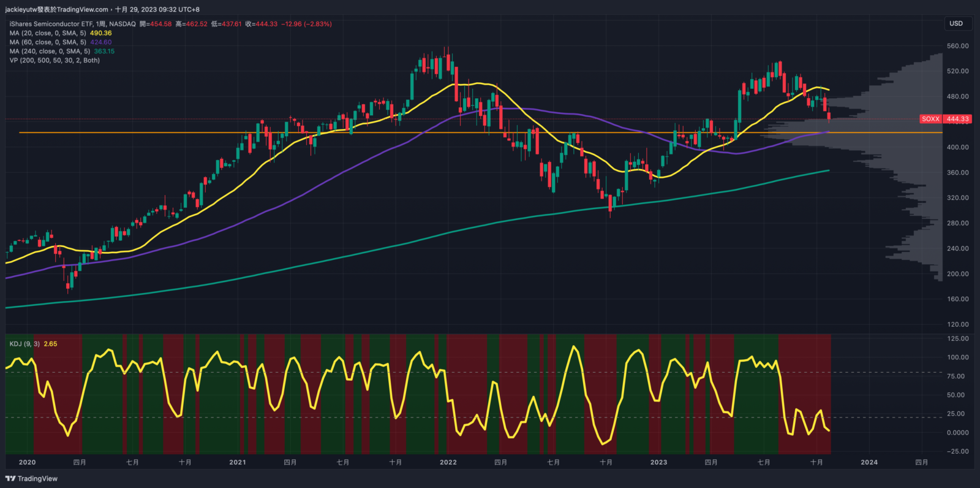Select the MA 60 indicator legend

(x=48, y=42)
